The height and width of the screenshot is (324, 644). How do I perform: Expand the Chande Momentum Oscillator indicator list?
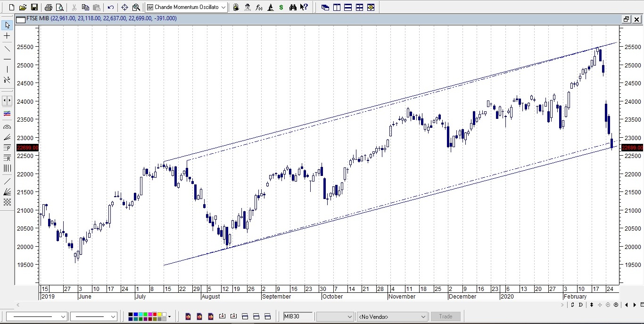pos(223,7)
